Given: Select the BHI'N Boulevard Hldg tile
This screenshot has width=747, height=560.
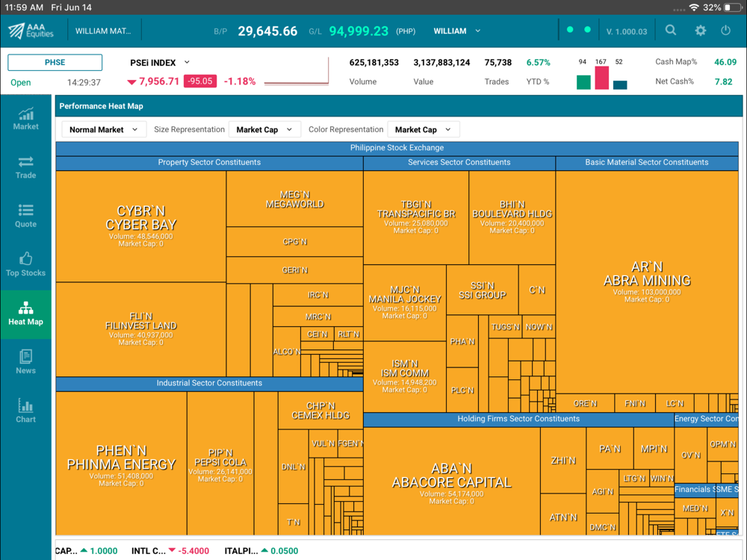Looking at the screenshot, I should (x=512, y=217).
